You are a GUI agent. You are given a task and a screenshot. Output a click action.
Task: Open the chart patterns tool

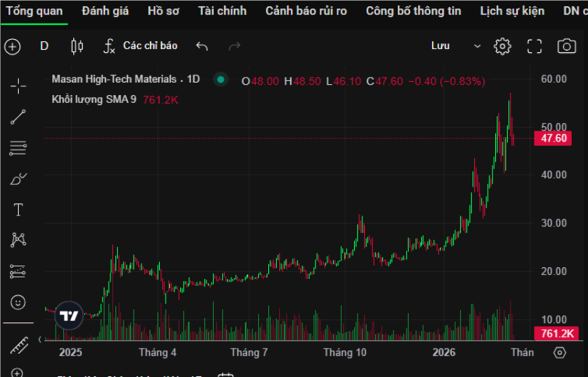tap(18, 240)
